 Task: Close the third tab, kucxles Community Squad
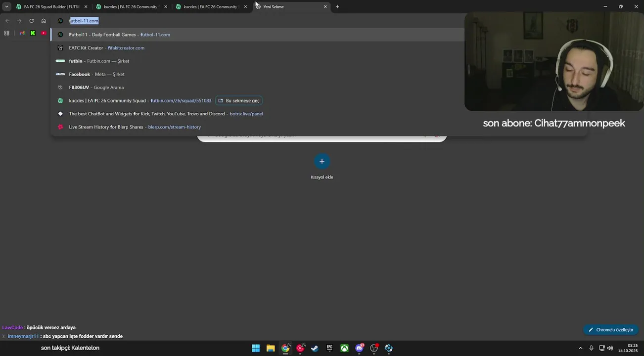pyautogui.click(x=245, y=7)
